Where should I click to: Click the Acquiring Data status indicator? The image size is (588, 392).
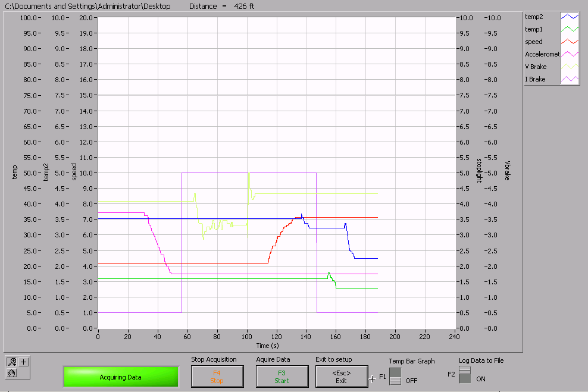coord(121,377)
